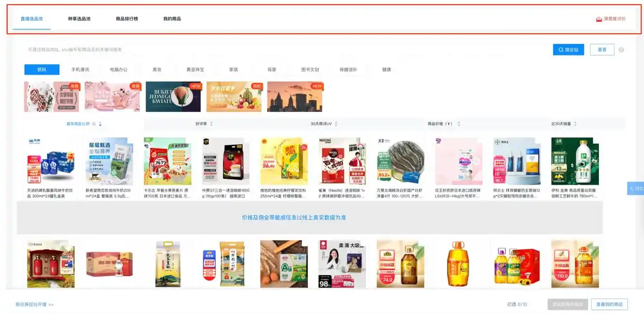
Task: Open the 商品排行榜 tab
Action: pyautogui.click(x=127, y=19)
